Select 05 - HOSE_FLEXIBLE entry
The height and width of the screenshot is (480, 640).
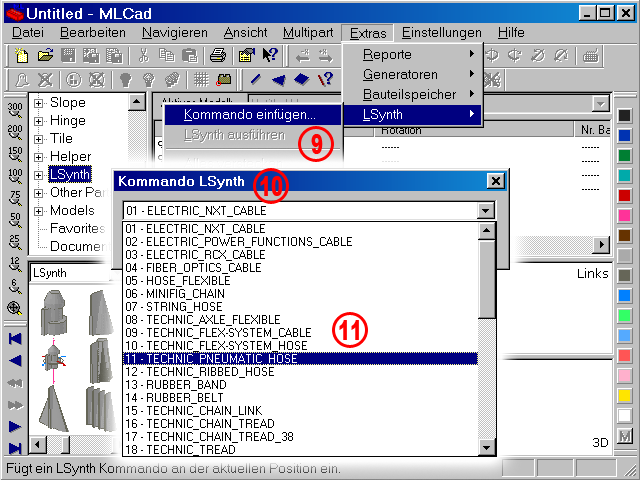tap(300, 281)
